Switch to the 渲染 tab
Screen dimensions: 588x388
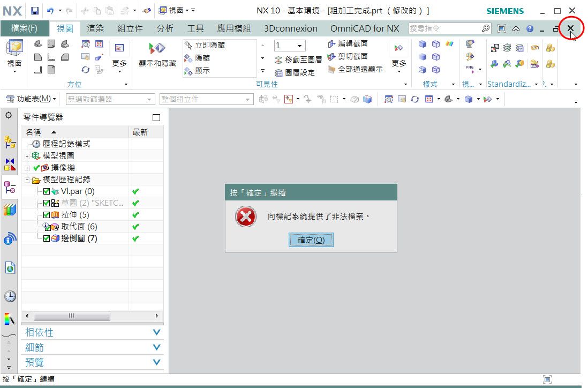coord(95,28)
